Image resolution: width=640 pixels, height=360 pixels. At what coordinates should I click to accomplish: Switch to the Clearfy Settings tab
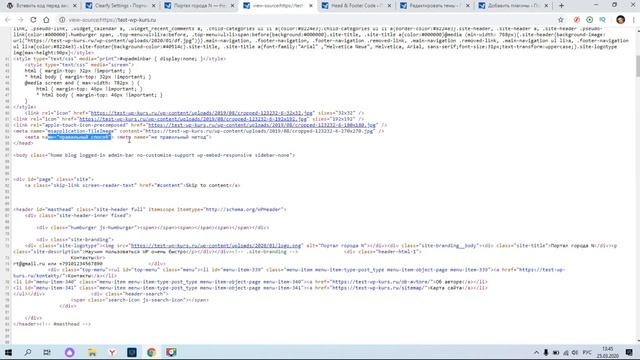pyautogui.click(x=120, y=6)
